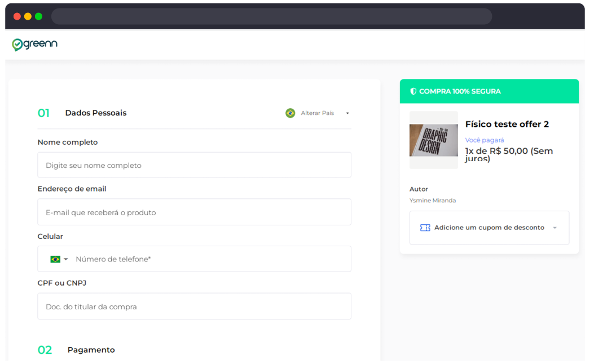Expand the discount coupon arrow
This screenshot has width=590, height=364.
tap(554, 228)
